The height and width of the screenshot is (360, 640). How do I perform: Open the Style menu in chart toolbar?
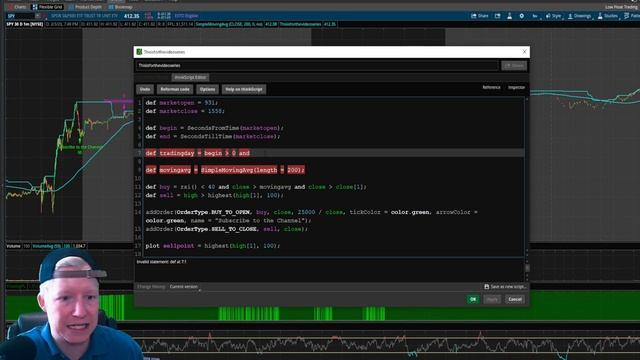coord(553,16)
